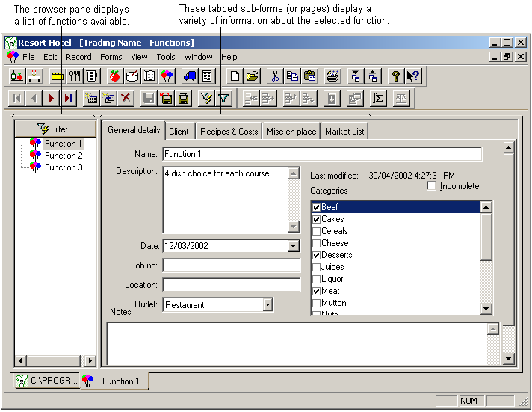Click the fork and knife toolbar icon
The height and width of the screenshot is (412, 532).
75,76
